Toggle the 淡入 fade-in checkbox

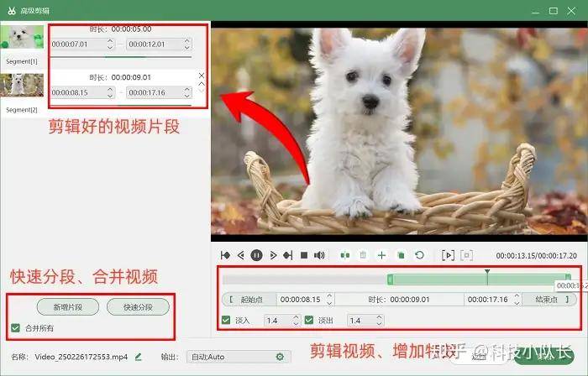coord(226,321)
